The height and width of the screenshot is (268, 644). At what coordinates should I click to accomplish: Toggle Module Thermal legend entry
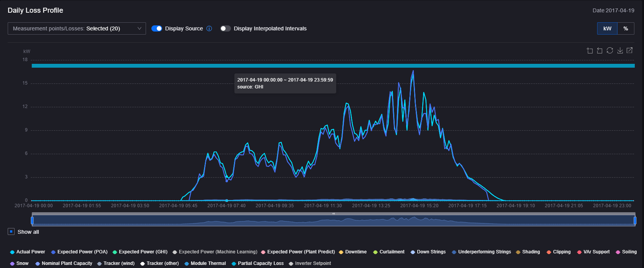[x=205, y=263]
